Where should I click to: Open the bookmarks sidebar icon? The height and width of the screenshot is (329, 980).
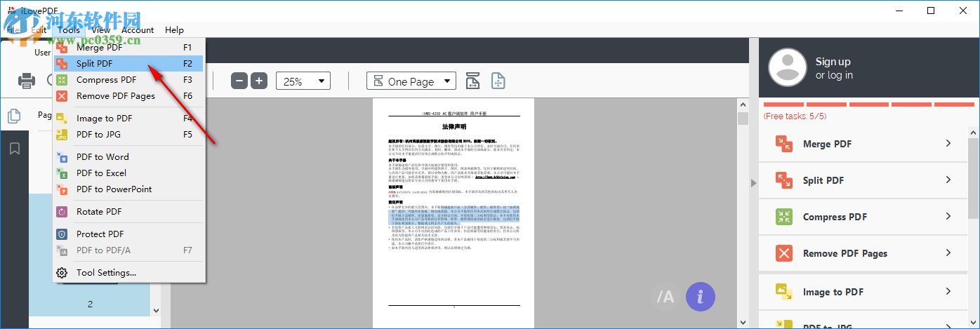pos(14,149)
